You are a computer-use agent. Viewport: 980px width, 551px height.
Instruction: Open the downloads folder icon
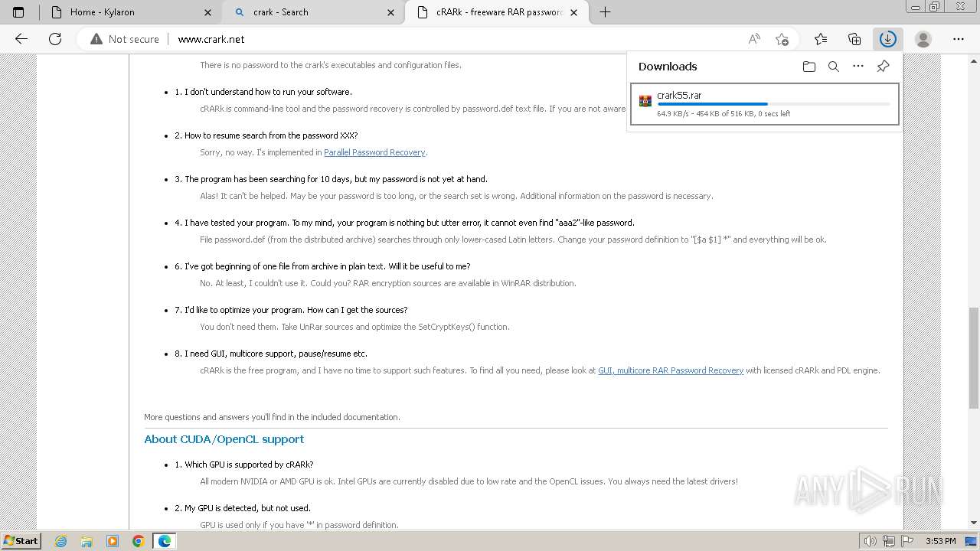[809, 67]
